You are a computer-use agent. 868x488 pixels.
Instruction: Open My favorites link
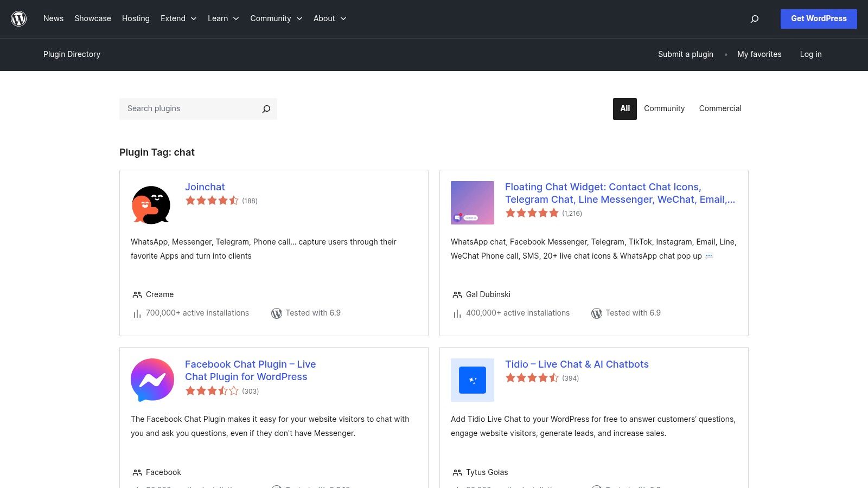[x=759, y=54]
